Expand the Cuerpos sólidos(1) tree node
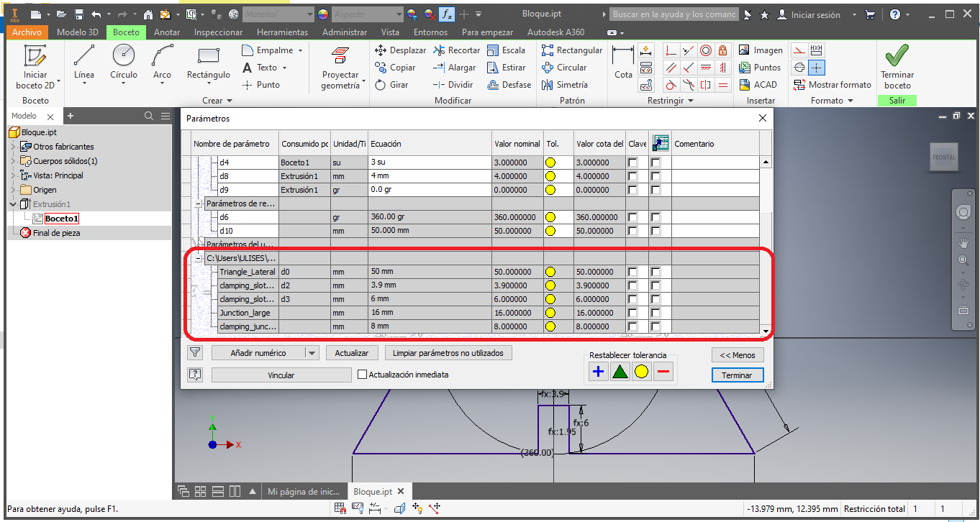980x522 pixels. [x=14, y=161]
